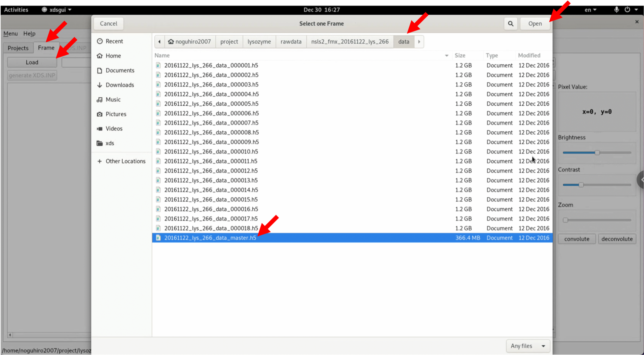Open the en language dropdown
The width and height of the screenshot is (644, 355).
[590, 10]
